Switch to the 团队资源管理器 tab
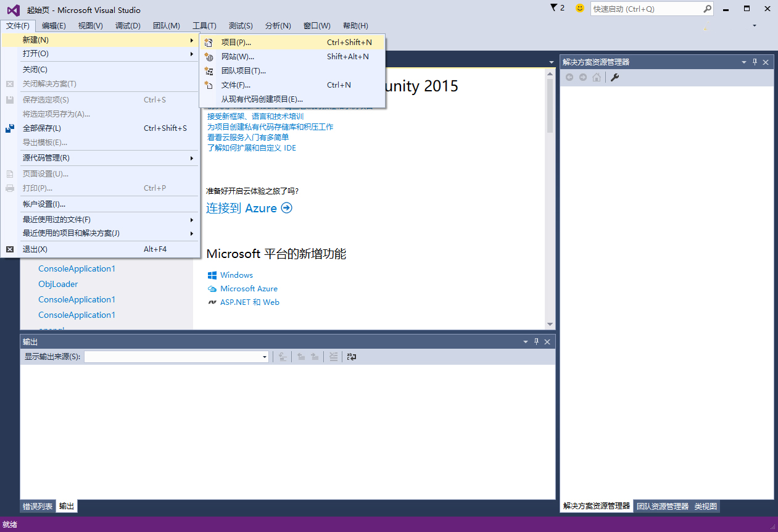This screenshot has height=532, width=778. pos(663,506)
